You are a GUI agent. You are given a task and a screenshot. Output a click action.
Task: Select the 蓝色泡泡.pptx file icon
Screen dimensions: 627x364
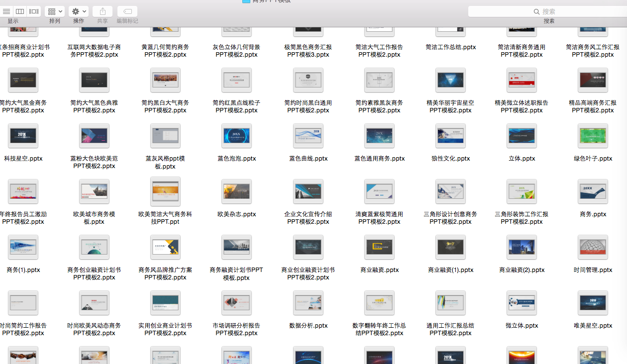tap(236, 136)
